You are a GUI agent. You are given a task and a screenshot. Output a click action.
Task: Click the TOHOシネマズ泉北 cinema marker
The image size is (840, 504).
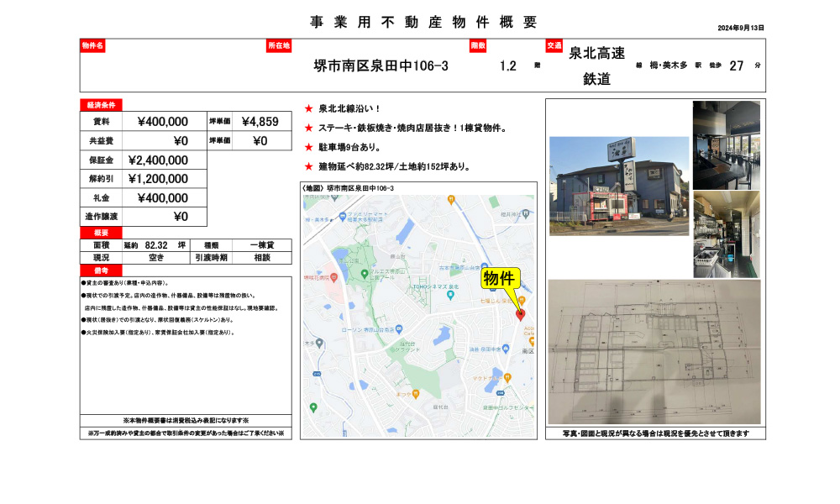tap(449, 296)
